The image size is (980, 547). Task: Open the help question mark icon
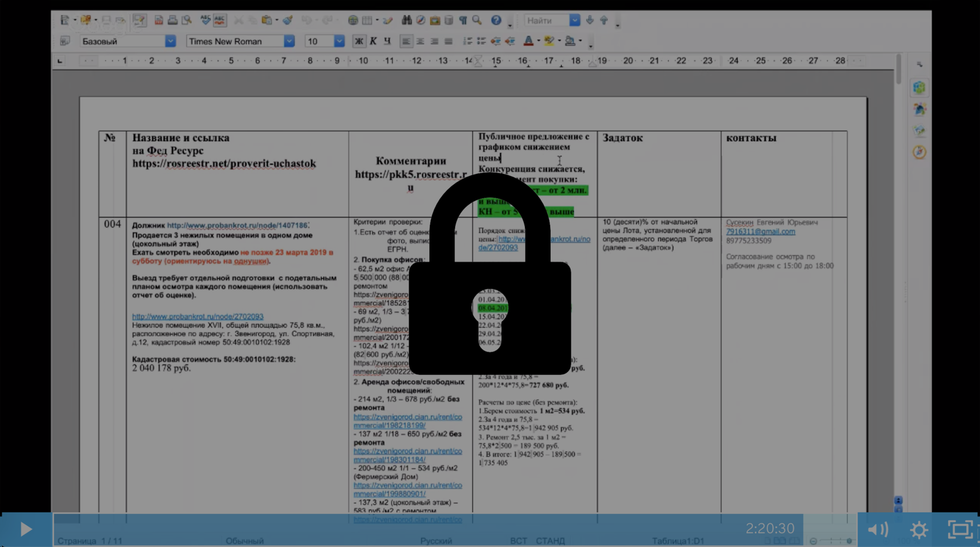click(x=496, y=20)
